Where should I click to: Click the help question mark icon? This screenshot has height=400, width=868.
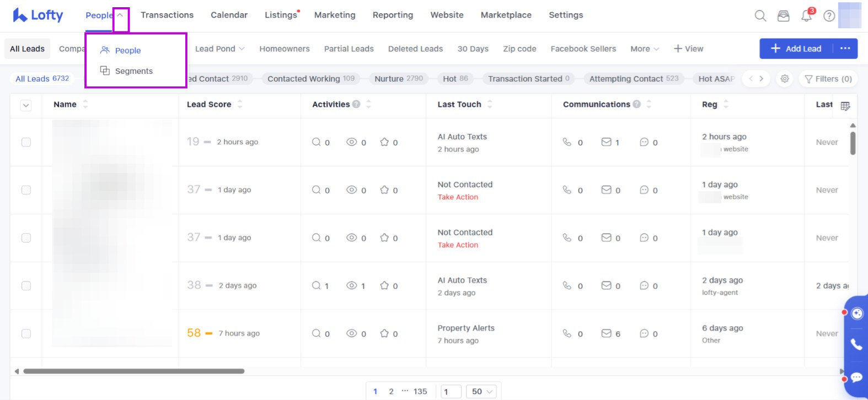coord(829,16)
